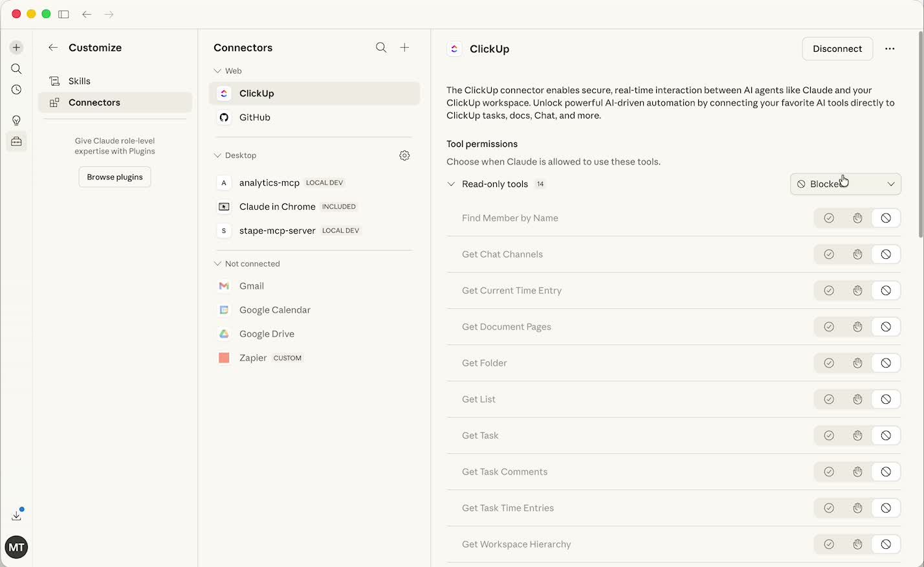The width and height of the screenshot is (924, 567).
Task: Open the MT account avatar
Action: (x=16, y=547)
